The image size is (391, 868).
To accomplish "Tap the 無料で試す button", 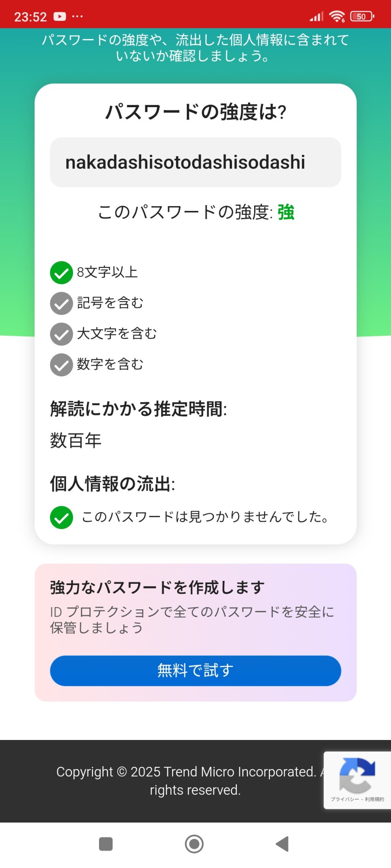I will tap(195, 671).
